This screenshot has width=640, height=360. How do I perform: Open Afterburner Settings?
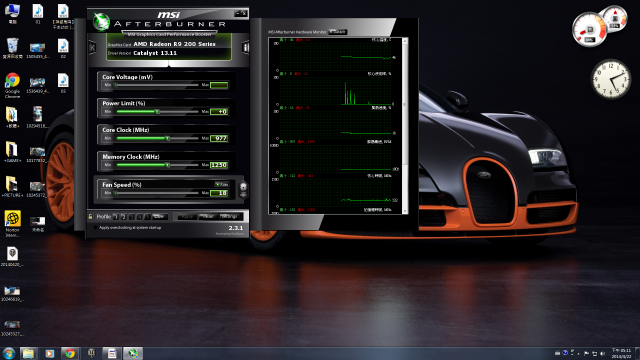pos(230,217)
